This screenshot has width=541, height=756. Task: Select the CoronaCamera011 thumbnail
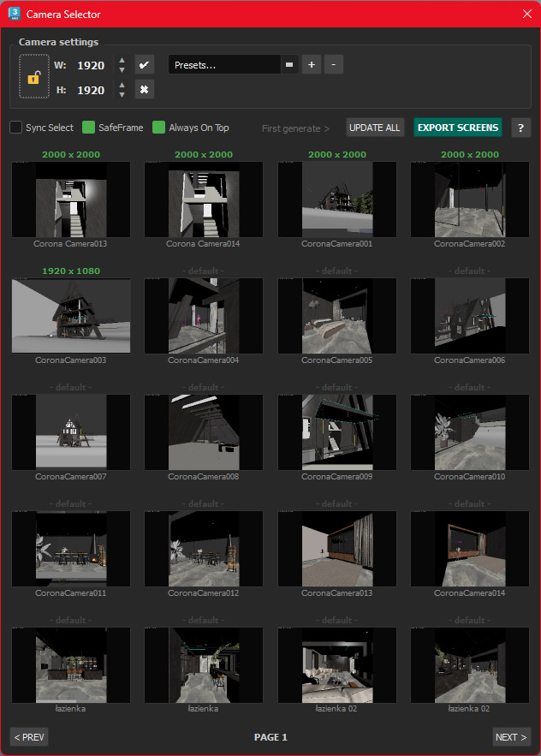click(x=71, y=548)
